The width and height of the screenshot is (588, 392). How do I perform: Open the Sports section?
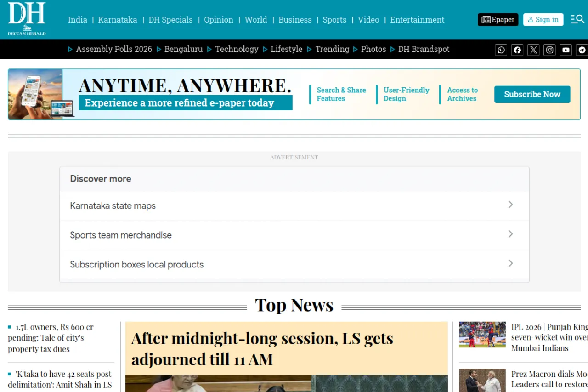tap(334, 20)
